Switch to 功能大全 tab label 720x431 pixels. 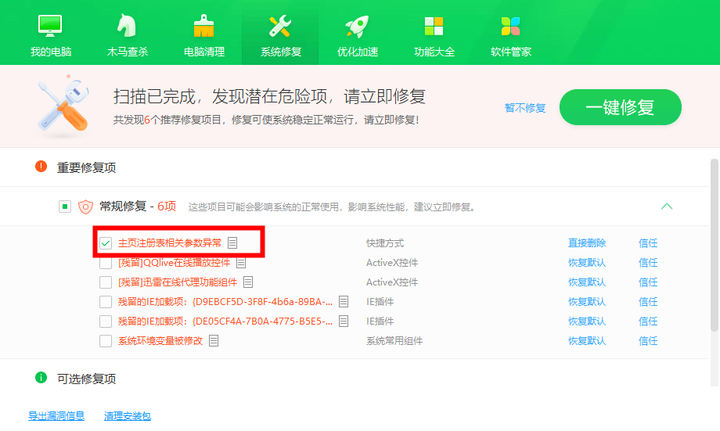tap(434, 52)
